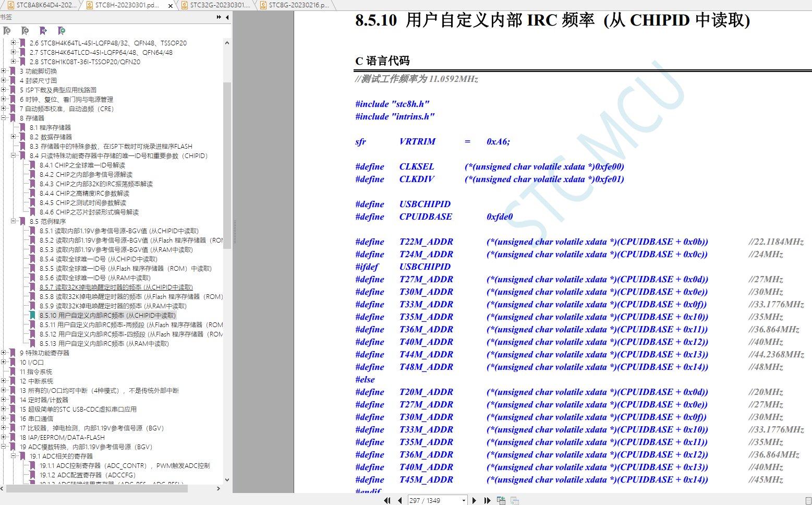Expand the '8.2 数据存储器' bookmark node
The height and width of the screenshot is (505, 812).
(14, 137)
